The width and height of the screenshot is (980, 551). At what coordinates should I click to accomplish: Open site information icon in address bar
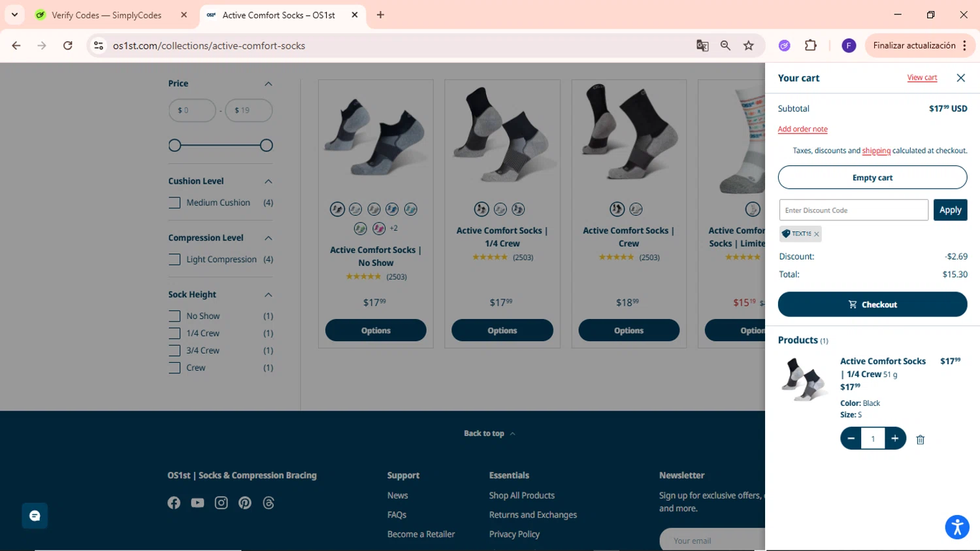[x=99, y=46]
